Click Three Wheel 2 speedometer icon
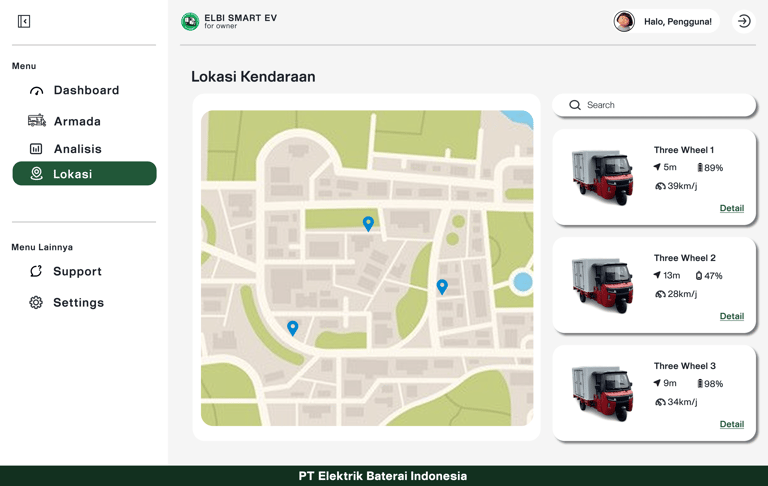Image resolution: width=768 pixels, height=486 pixels. 660,294
